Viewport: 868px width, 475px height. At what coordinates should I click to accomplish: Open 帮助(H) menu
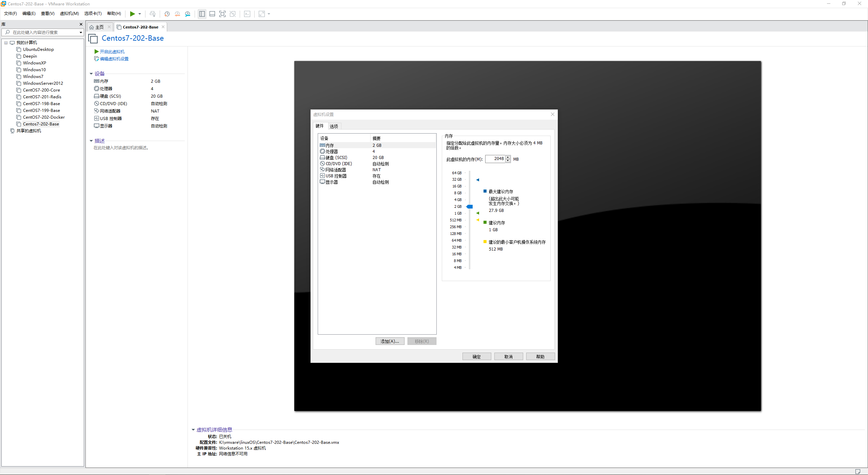(114, 14)
